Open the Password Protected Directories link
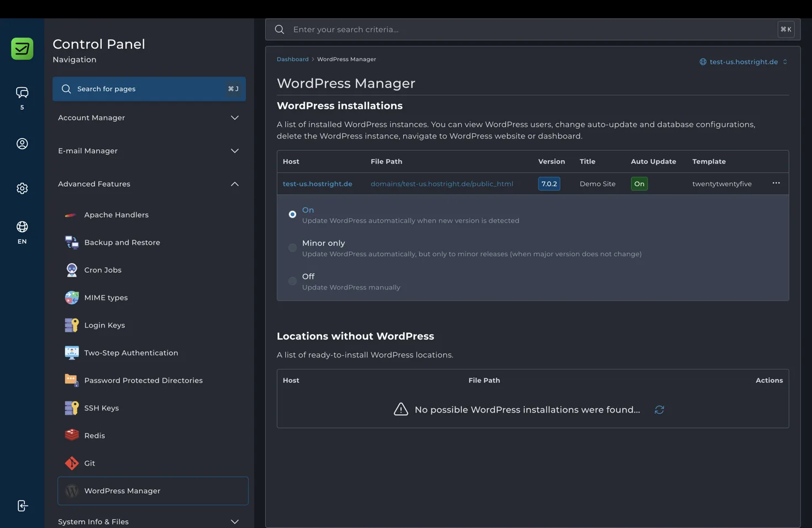812x528 pixels. click(x=143, y=381)
